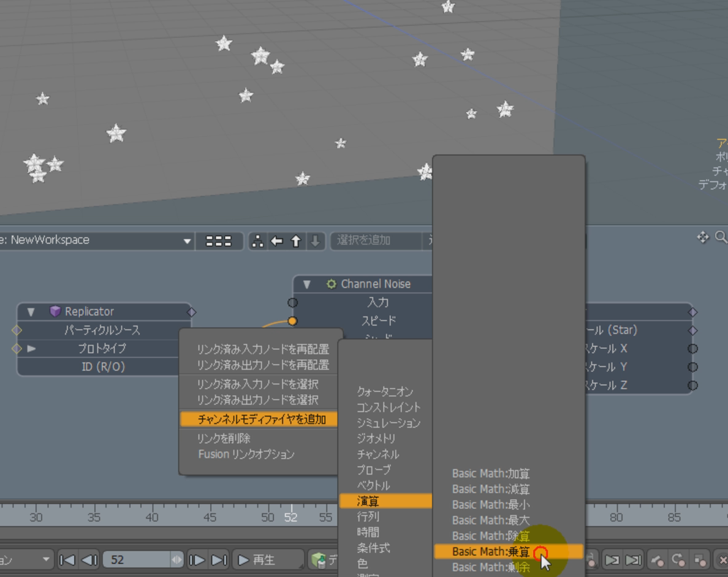Click the grid layout icon in schematic toolbar
Screen dimensions: 728x577
click(x=219, y=241)
